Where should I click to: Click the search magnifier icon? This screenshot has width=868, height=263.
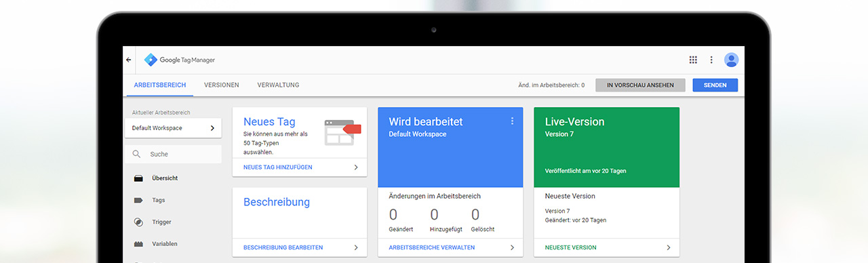(x=137, y=155)
